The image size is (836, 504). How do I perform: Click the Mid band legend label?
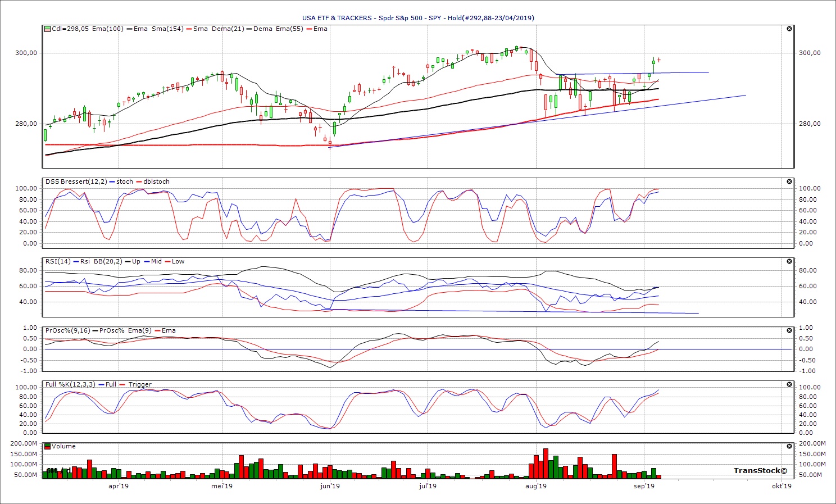click(156, 261)
